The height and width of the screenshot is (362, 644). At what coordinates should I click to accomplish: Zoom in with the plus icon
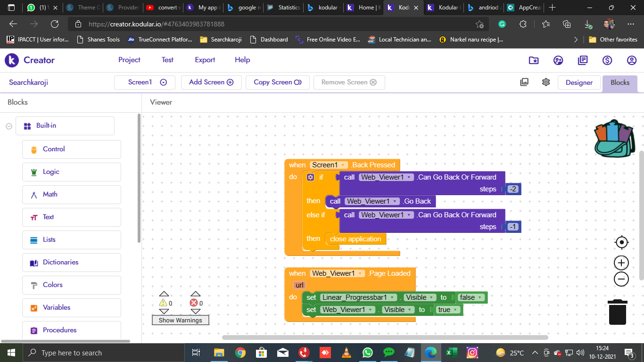(x=621, y=263)
